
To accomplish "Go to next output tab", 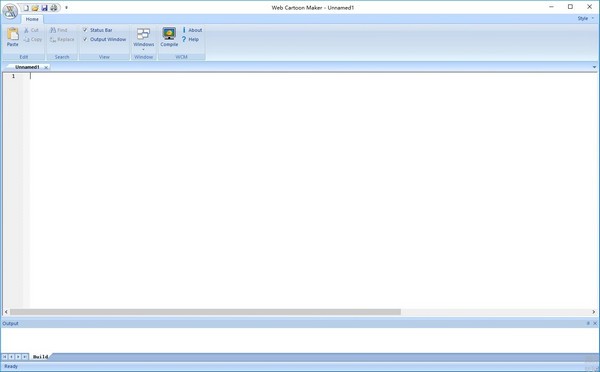I will [18, 357].
